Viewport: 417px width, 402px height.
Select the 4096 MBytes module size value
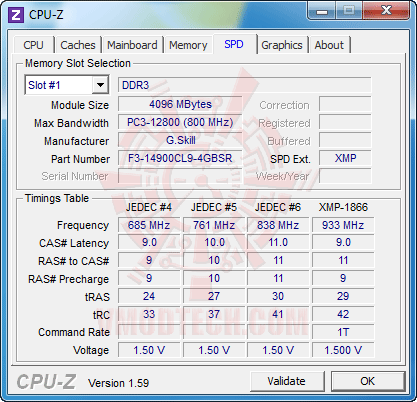(x=180, y=104)
